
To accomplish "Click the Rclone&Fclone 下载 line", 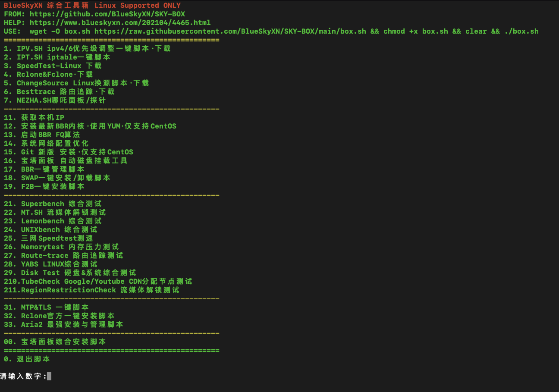I will [48, 75].
